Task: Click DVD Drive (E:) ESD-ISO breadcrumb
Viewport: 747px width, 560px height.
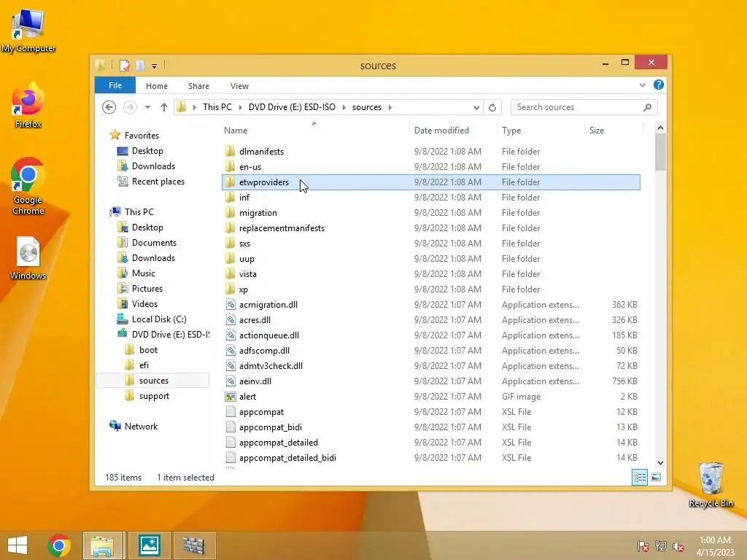Action: 292,107
